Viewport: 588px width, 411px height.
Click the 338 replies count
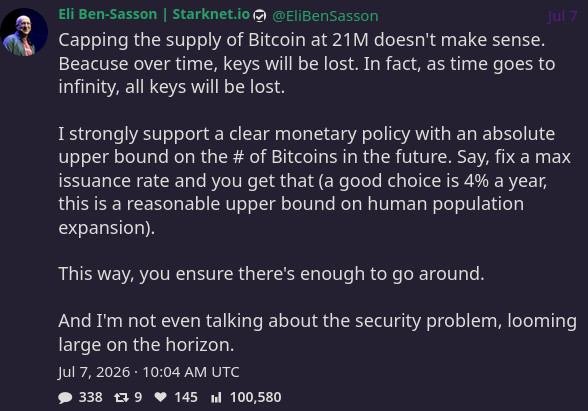pyautogui.click(x=91, y=397)
